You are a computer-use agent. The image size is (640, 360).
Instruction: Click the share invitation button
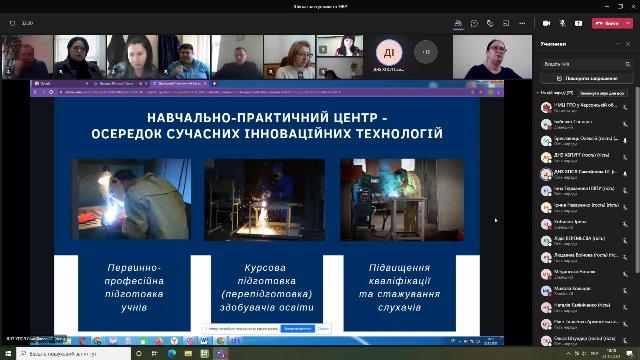coord(587,78)
